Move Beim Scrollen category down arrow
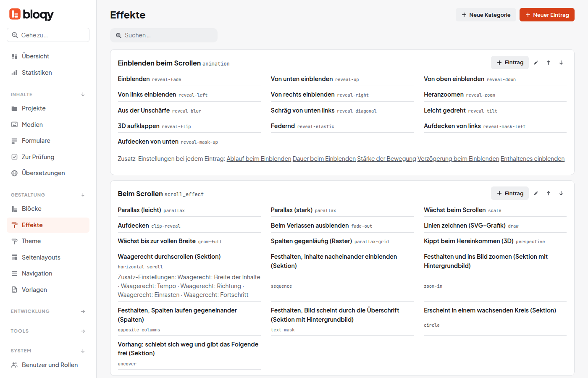 tap(561, 193)
